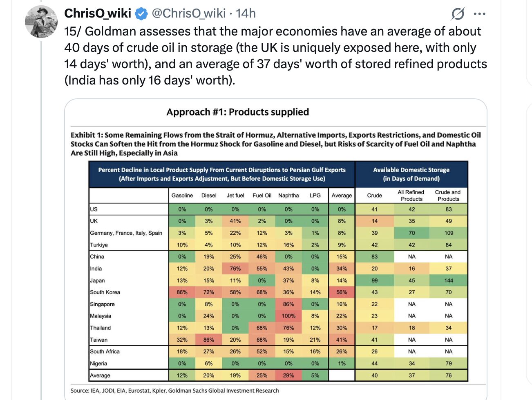Click the ChrisO_wiki display name
Viewport: 532px width, 400px height.
click(x=98, y=13)
